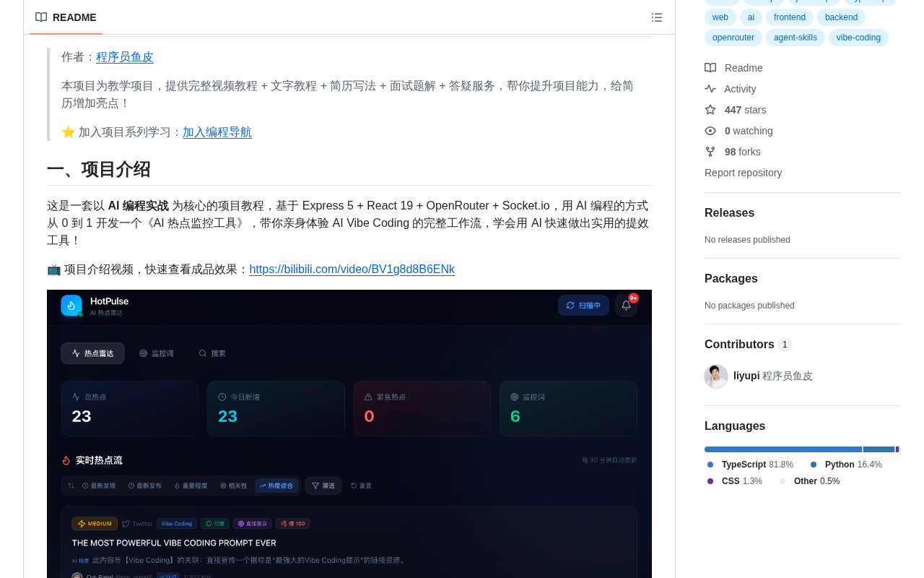Click the 'agent-skills' topic tag
This screenshot has height=578, width=924.
[796, 38]
